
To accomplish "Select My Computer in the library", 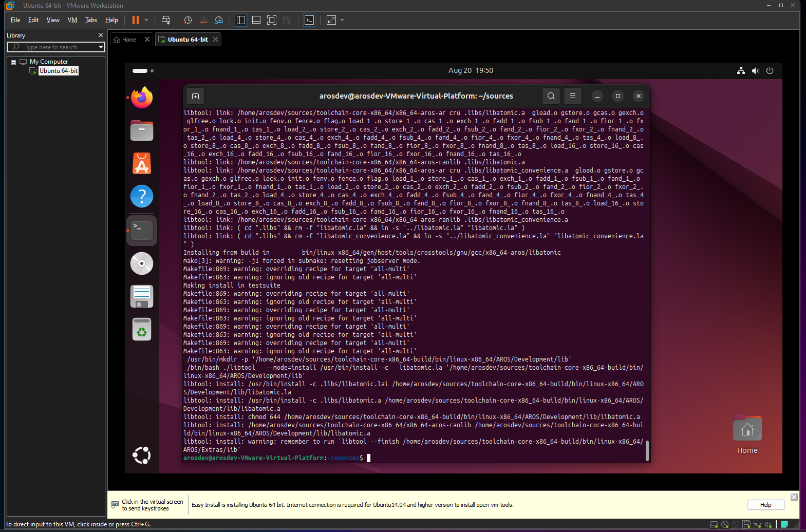I will click(x=49, y=62).
